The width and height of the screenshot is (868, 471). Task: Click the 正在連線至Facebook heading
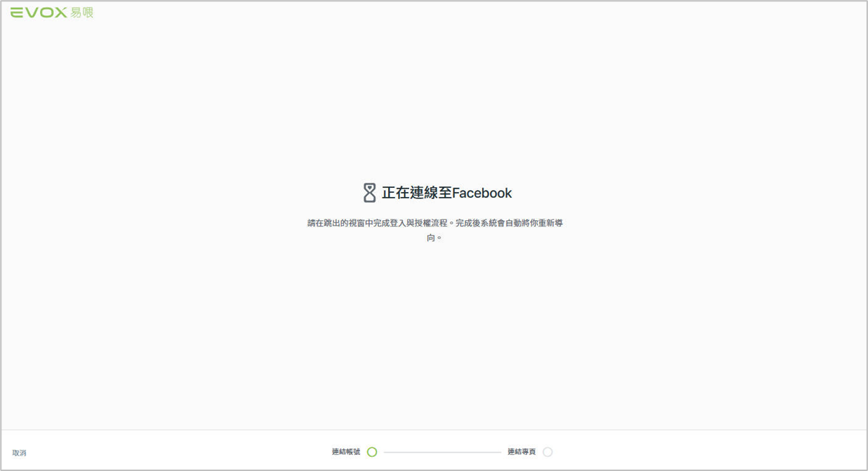447,193
